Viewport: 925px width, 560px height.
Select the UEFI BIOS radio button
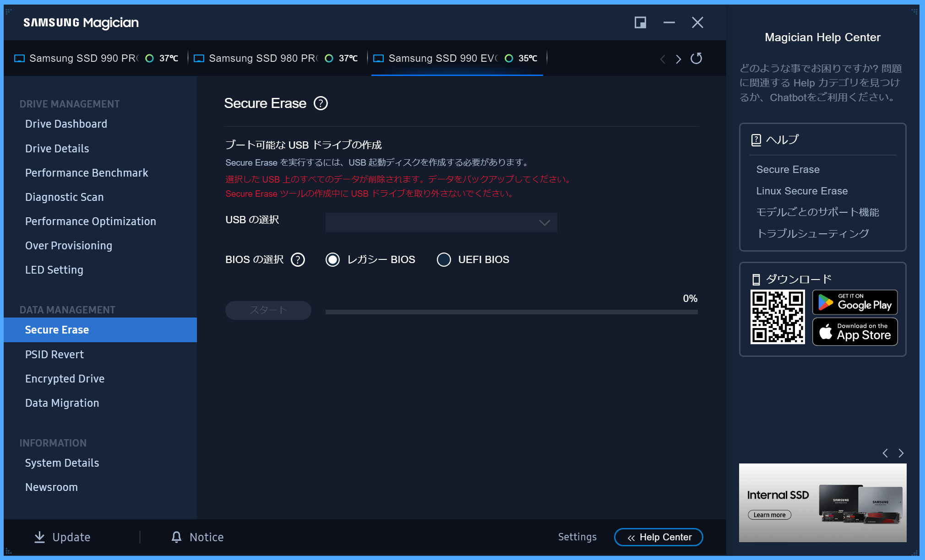444,260
